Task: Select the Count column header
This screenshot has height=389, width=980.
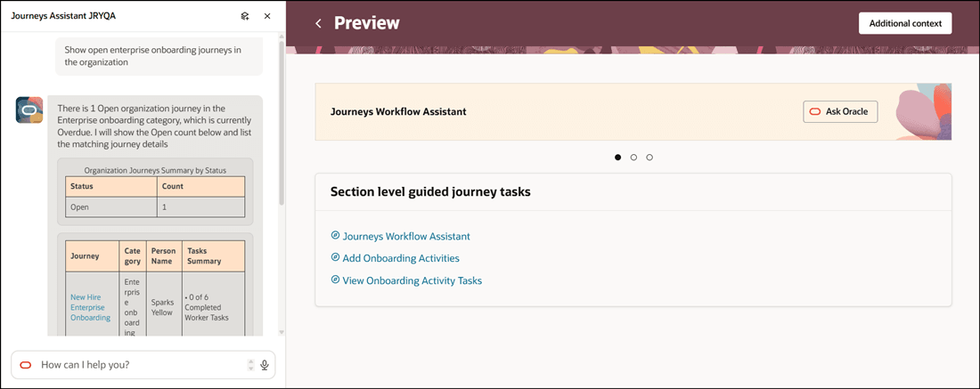Action: (x=201, y=186)
